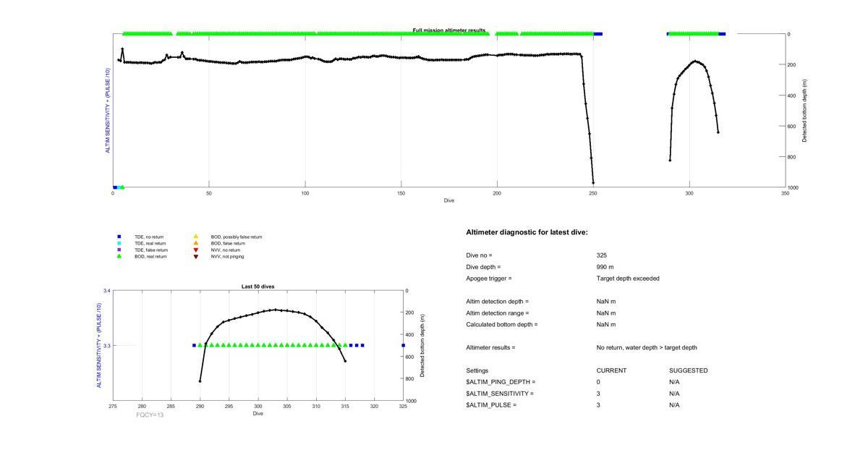Screen dimensions: 868x450
Task: Click the 'Last 50 dives' chart title
Action: [x=258, y=286]
